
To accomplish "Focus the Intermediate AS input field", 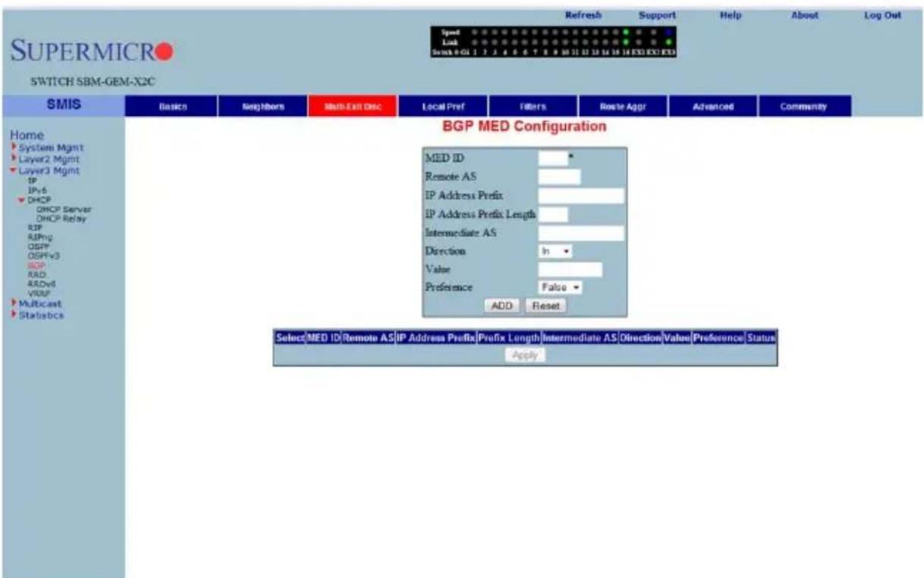I will [581, 233].
